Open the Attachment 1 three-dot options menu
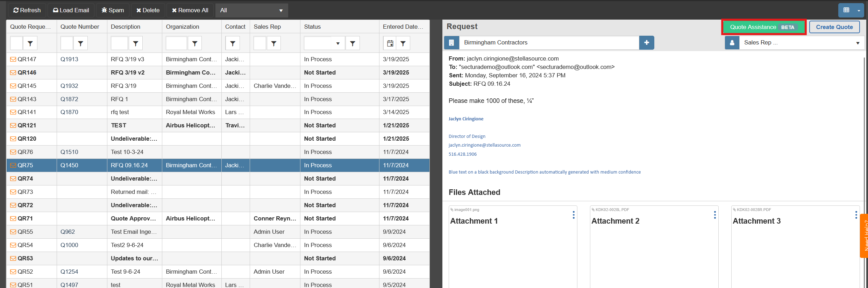Viewport: 868px width, 288px height. 574,215
